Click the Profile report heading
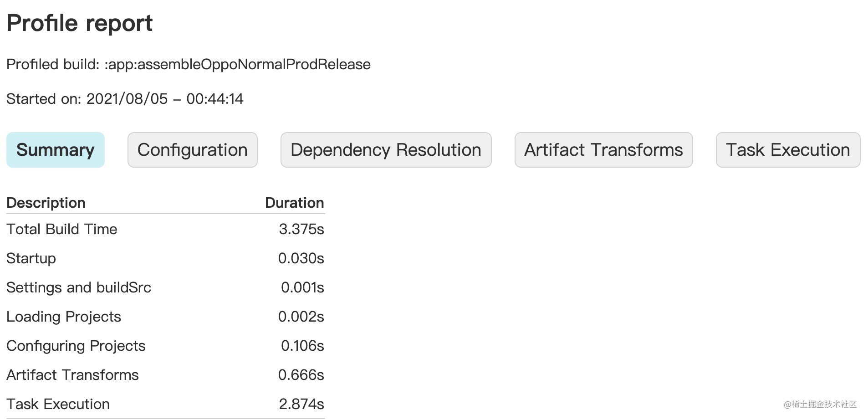The width and height of the screenshot is (868, 420). pos(80,23)
